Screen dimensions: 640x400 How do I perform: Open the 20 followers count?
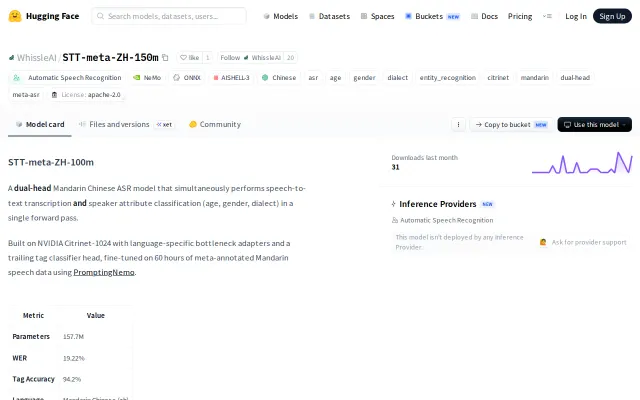[x=290, y=58]
